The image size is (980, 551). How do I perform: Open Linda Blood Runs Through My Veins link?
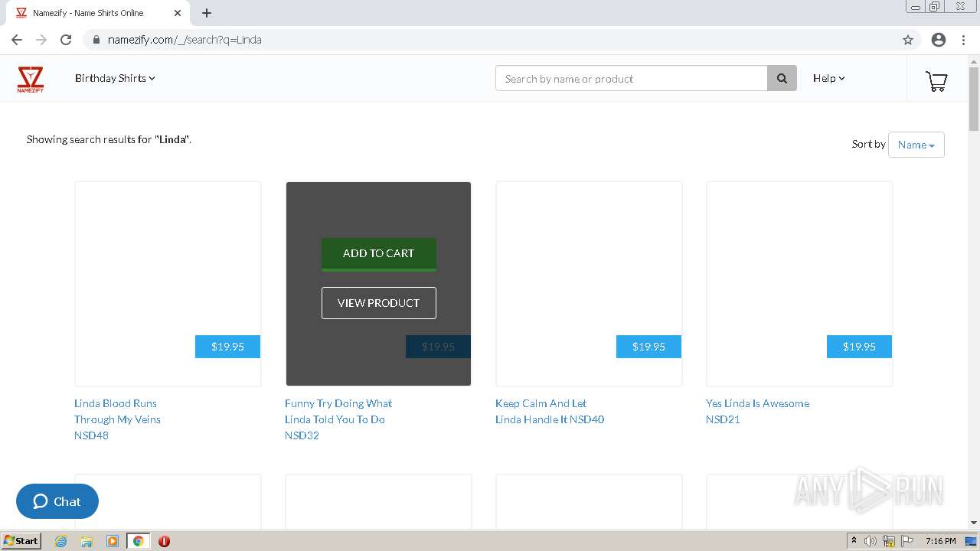(x=117, y=419)
